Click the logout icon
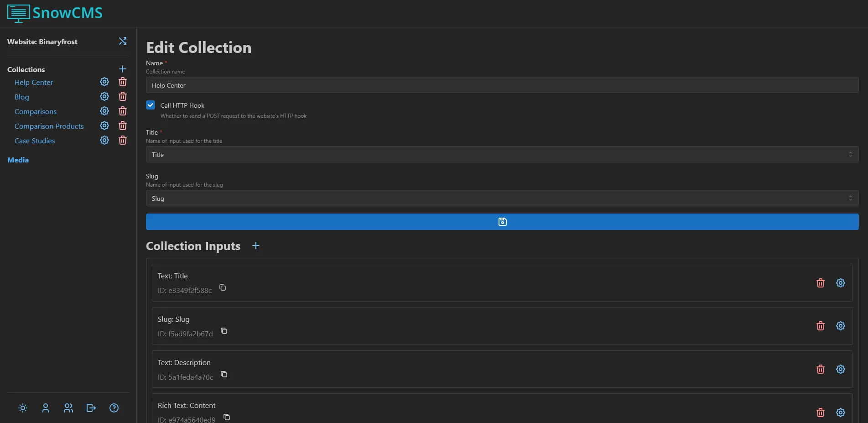Screen dimensions: 868x423 91,408
